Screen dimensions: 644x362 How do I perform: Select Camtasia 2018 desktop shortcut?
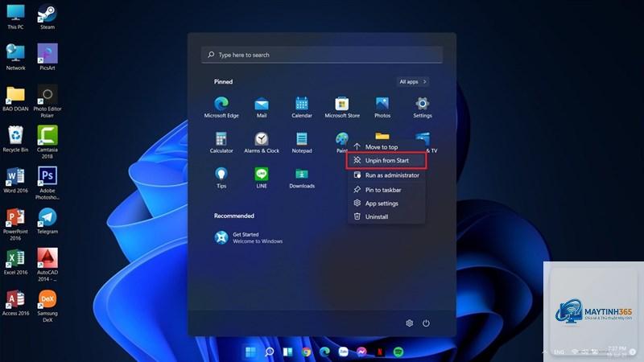pyautogui.click(x=47, y=142)
